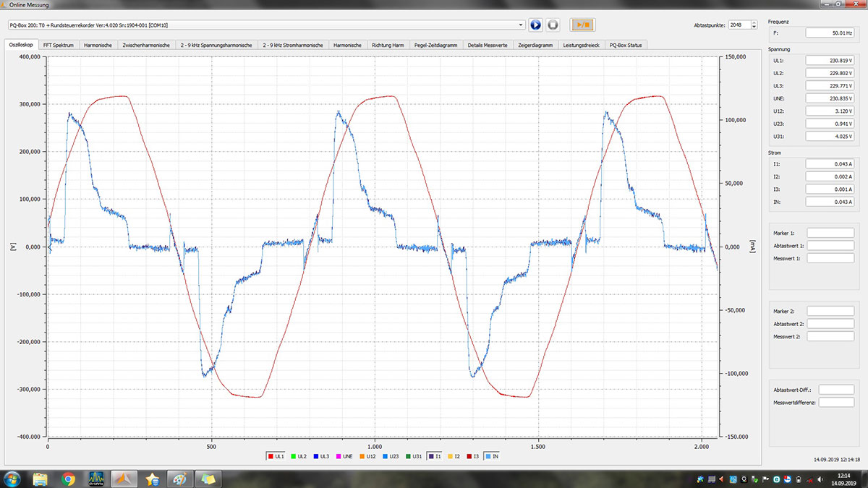Toggle the UNE trace in the chart legend
This screenshot has width=868, height=488.
pos(344,456)
